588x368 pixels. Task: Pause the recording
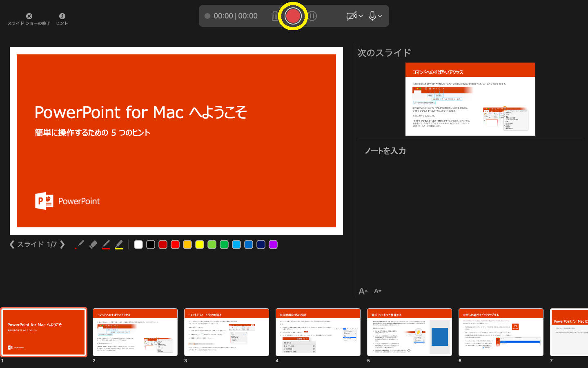click(312, 16)
